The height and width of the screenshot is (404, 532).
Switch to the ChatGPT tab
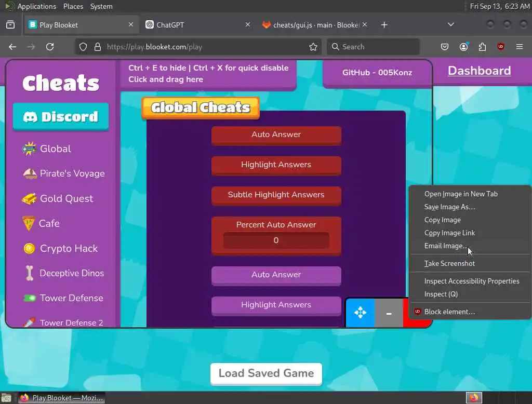(198, 25)
